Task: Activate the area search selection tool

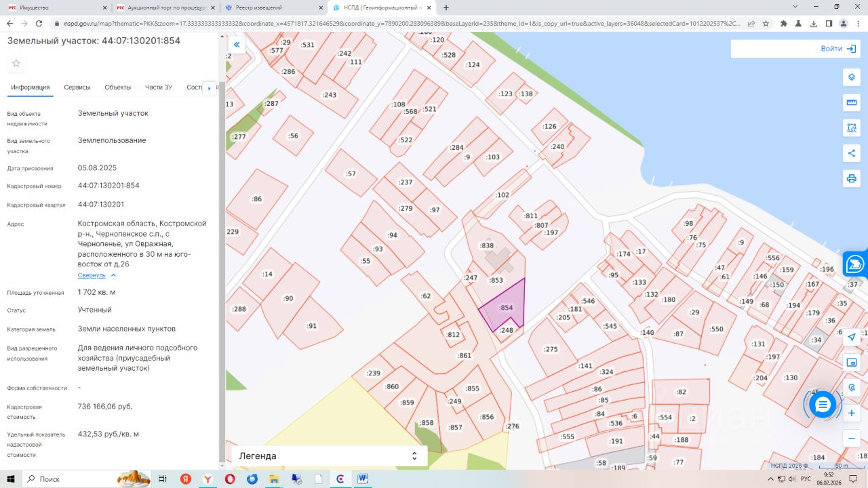Action: [x=851, y=127]
